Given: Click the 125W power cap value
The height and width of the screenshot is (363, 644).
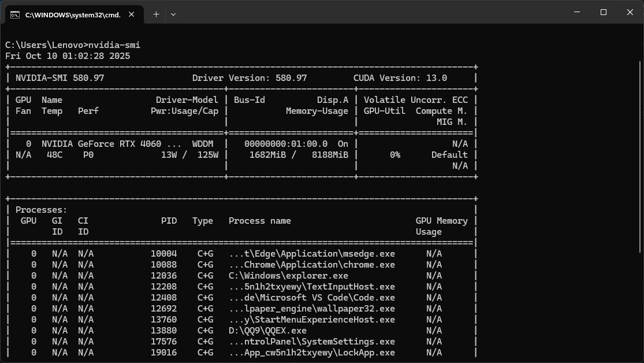Looking at the screenshot, I should click(x=208, y=155).
